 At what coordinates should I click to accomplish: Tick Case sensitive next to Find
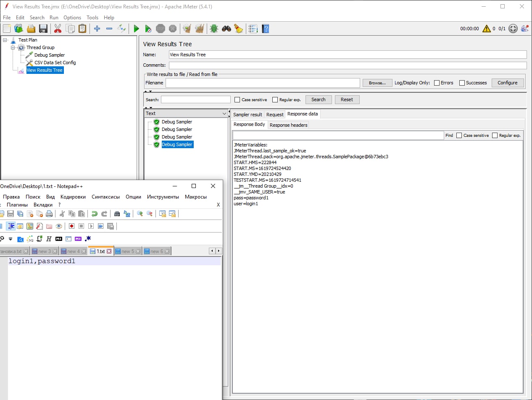[459, 135]
